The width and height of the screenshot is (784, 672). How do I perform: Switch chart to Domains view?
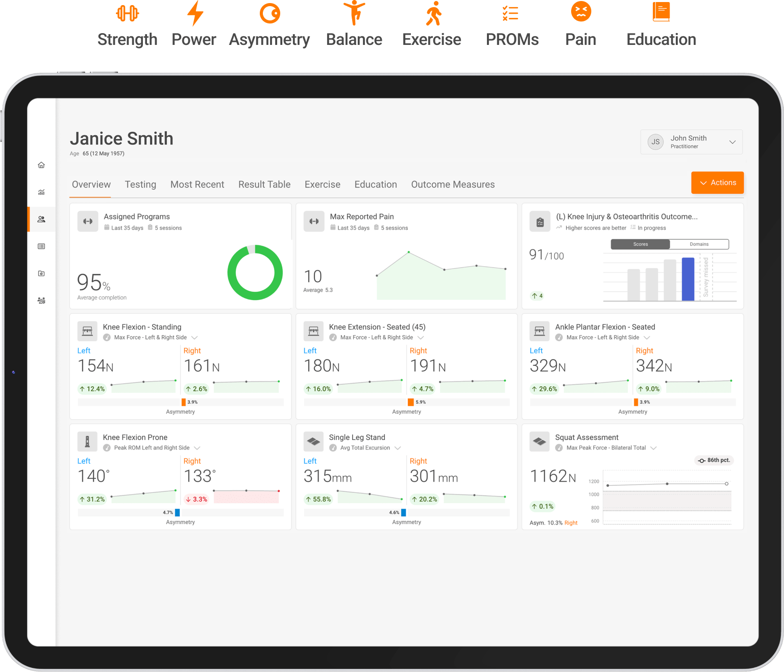point(699,244)
